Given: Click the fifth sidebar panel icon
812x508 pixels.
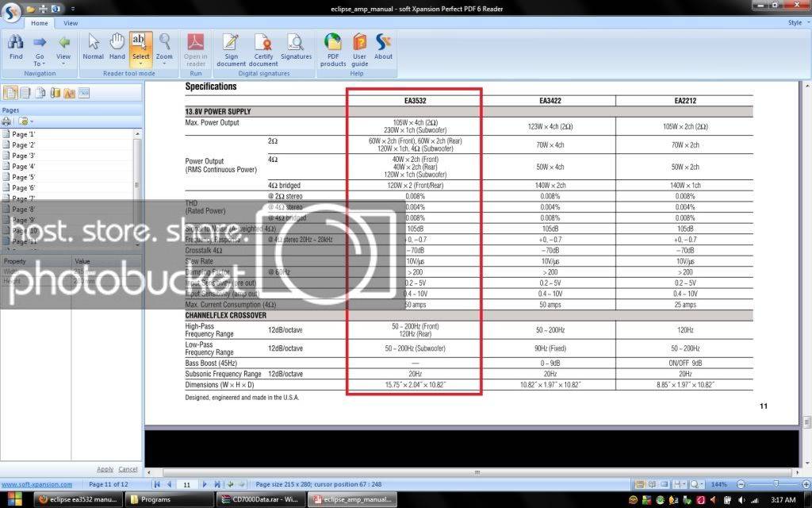Looking at the screenshot, I should pos(70,93).
